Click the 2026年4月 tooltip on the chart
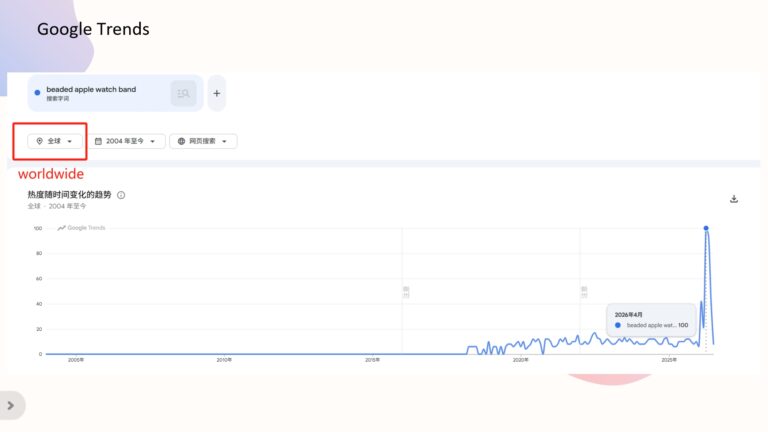The image size is (768, 432). 651,320
